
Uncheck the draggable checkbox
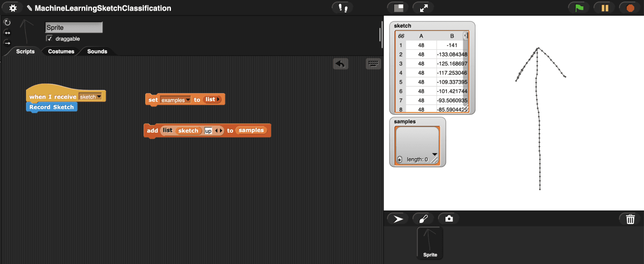click(49, 39)
